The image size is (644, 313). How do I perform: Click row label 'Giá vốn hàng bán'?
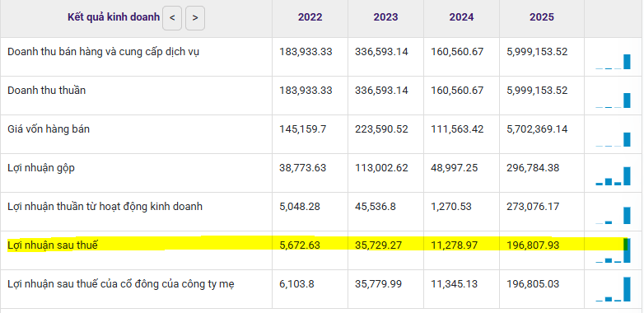pos(49,129)
